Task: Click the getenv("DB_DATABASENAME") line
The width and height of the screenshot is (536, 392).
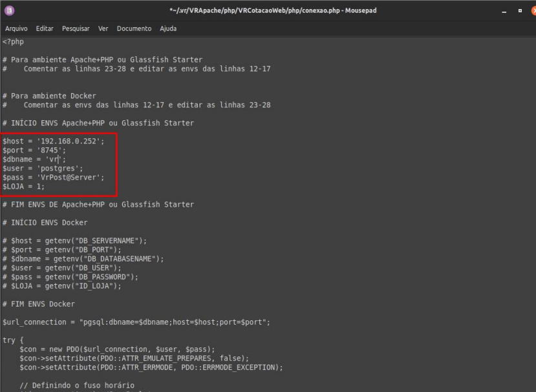Action: click(x=83, y=259)
